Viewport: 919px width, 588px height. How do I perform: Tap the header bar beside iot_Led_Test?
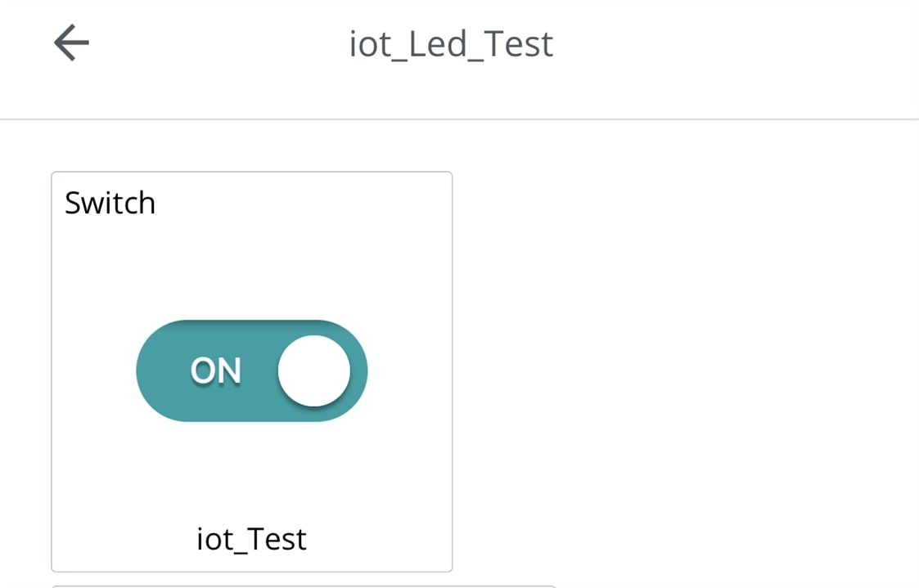(732, 59)
